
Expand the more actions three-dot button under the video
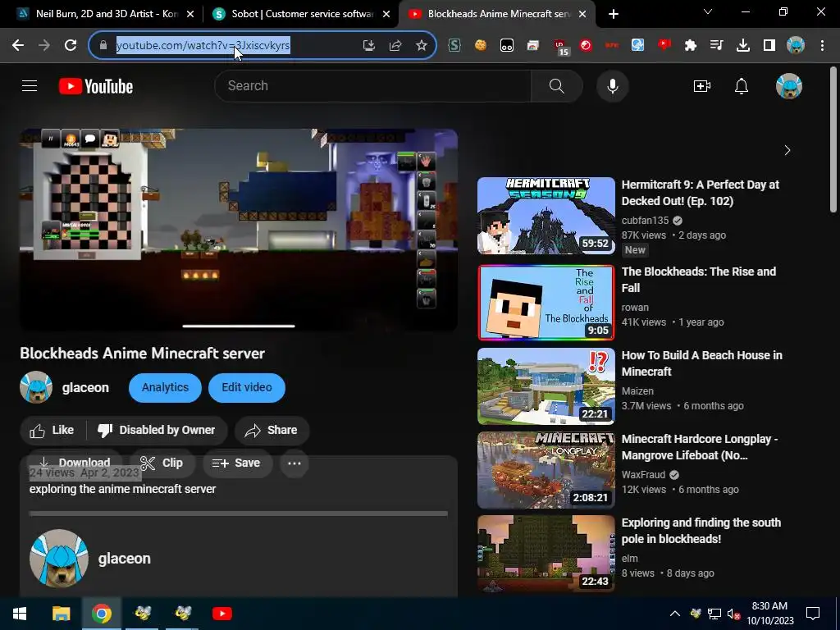pyautogui.click(x=294, y=463)
